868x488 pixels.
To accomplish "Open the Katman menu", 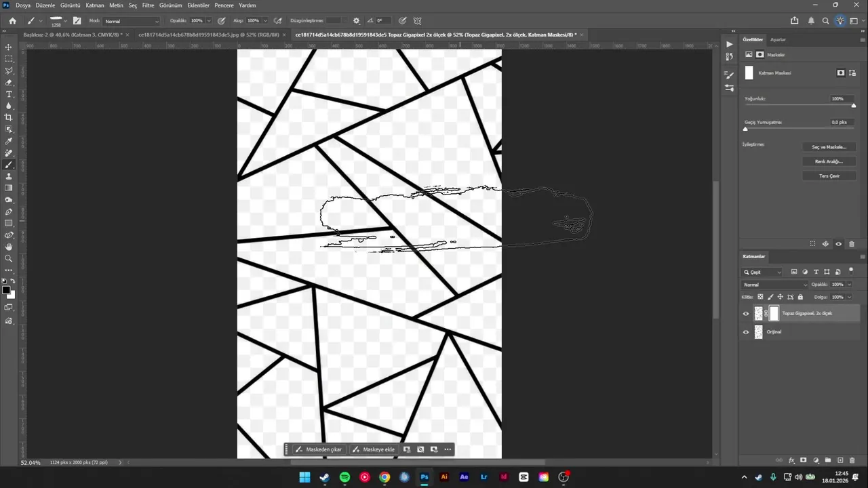I will coord(95,5).
